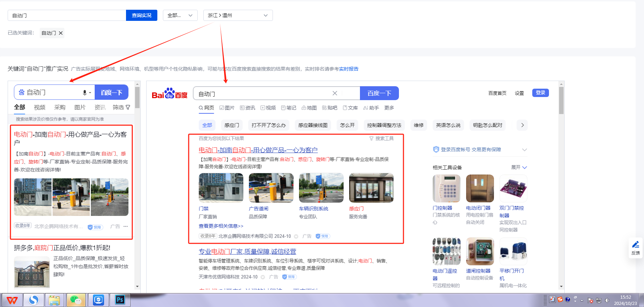The image size is (644, 307).
Task: Open WPS Office from the taskbar
Action: [x=12, y=300]
